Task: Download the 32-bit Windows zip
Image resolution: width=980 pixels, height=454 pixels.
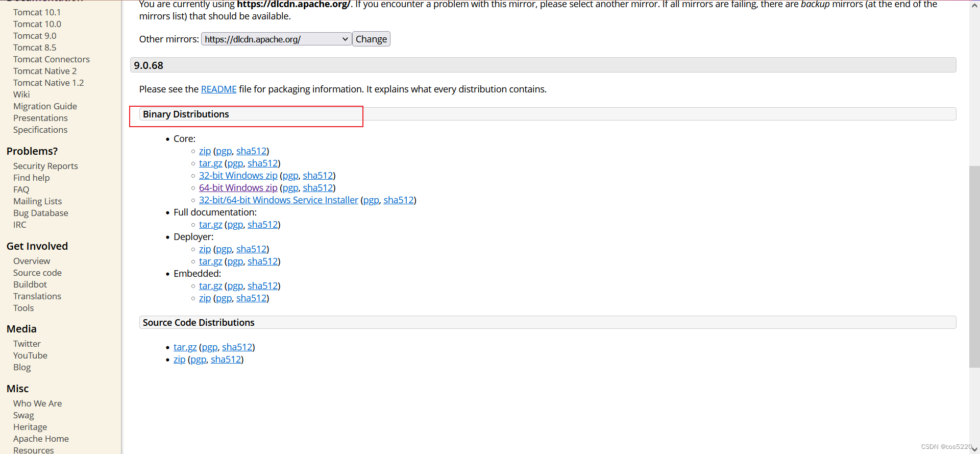Action: pyautogui.click(x=238, y=176)
